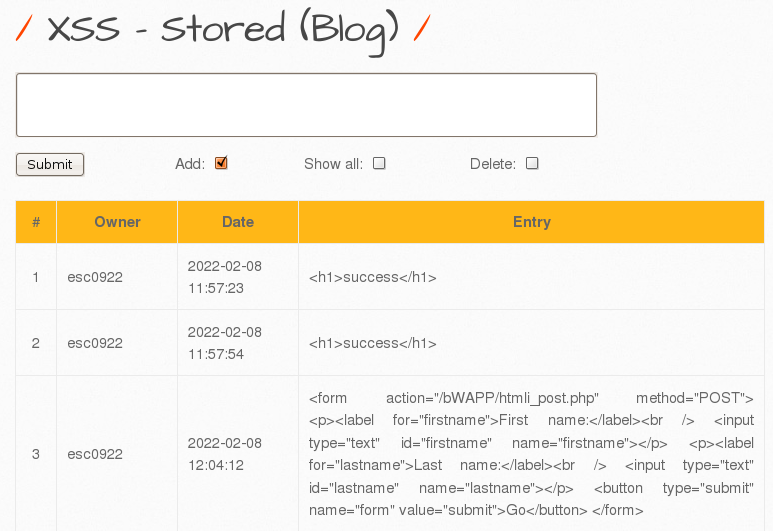Click inside the blog entry text area

[306, 105]
